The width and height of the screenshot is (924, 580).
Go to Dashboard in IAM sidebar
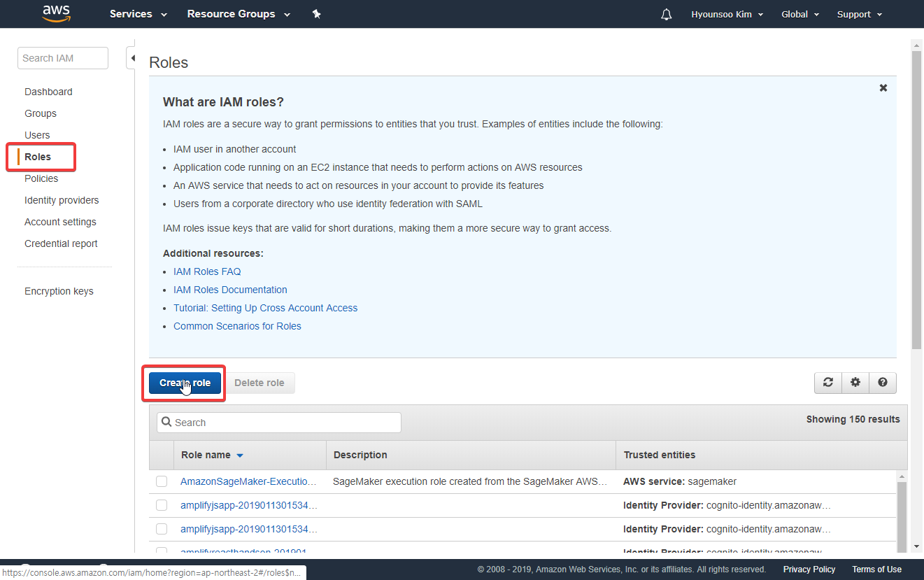click(48, 92)
